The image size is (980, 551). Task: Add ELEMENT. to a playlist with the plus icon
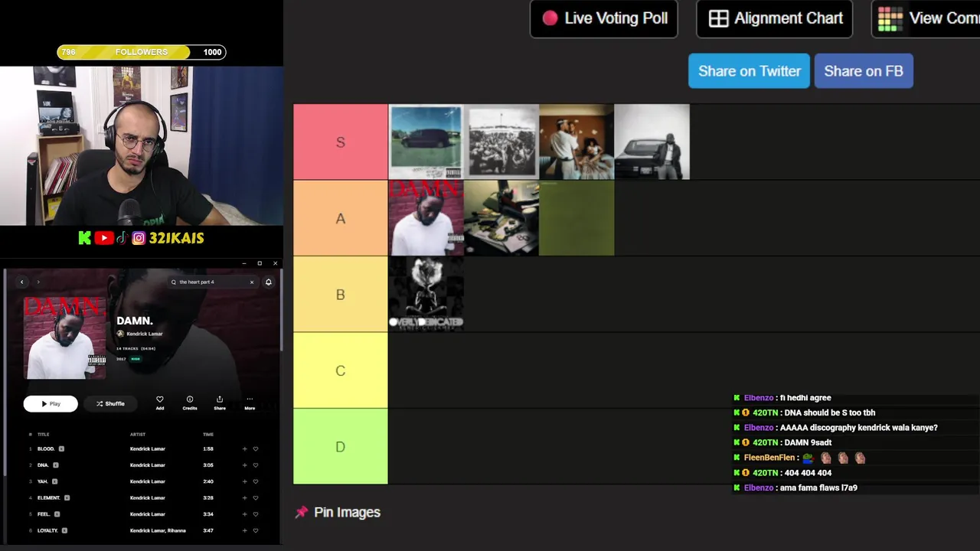point(244,498)
